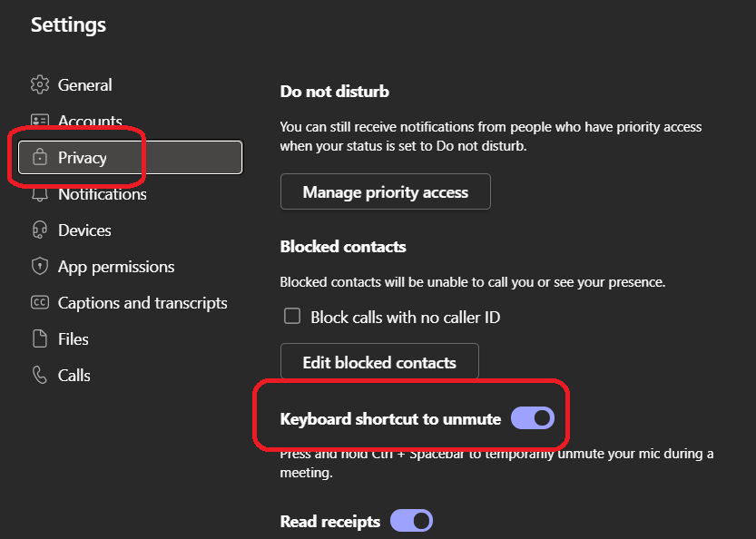Open the Captions and transcripts section
This screenshot has height=539, width=756.
pyautogui.click(x=142, y=303)
